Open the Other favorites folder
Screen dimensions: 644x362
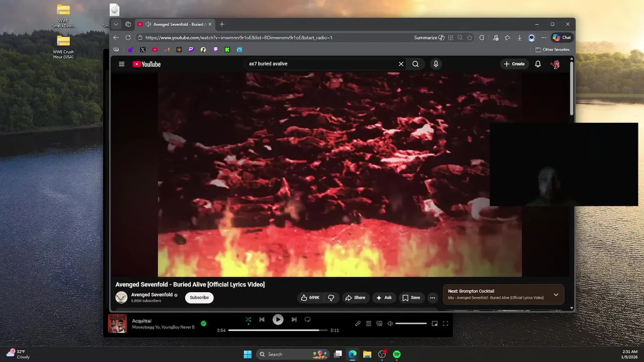pos(552,50)
